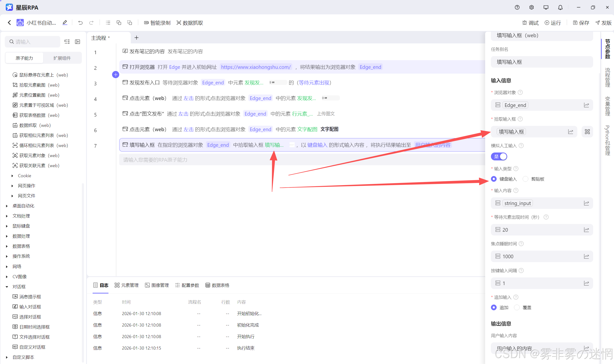Viewport: 614px width, 364px height.
Task: Click the 数据抓取 data capture icon
Action: (x=179, y=23)
